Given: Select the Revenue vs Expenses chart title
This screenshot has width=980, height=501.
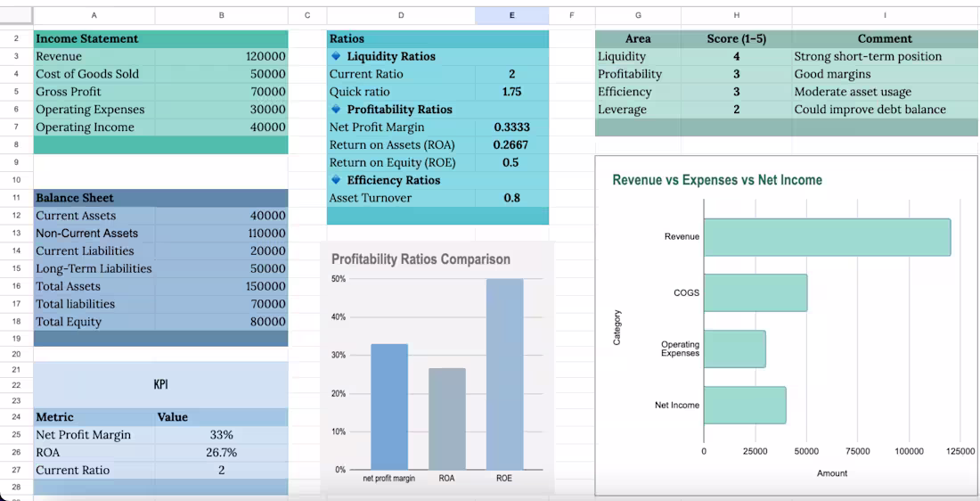Looking at the screenshot, I should 717,180.
